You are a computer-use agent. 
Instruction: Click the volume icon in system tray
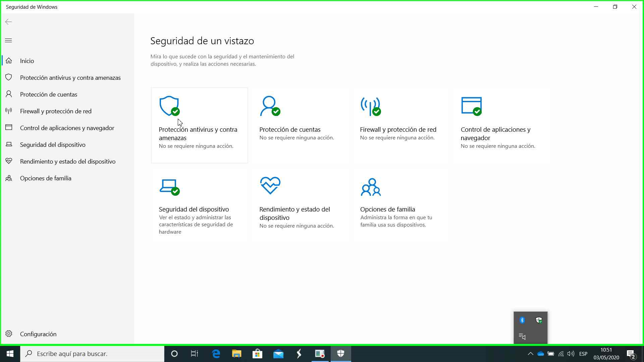click(x=571, y=354)
